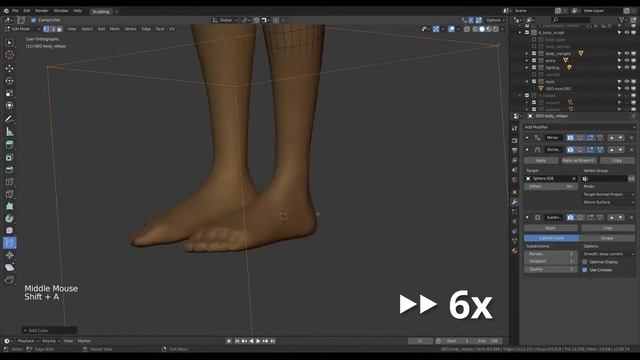Switch to edge select mode

click(53, 29)
